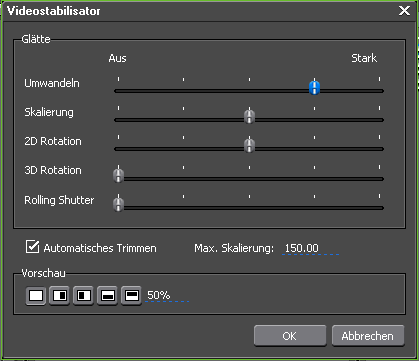Click the 2D Rotation slider handle
This screenshot has width=419, height=361.
pyautogui.click(x=249, y=146)
